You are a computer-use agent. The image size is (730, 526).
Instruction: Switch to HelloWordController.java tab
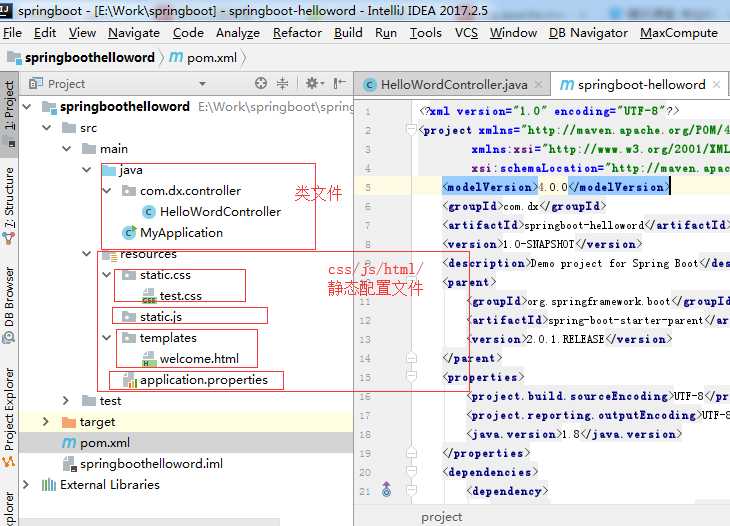coord(453,84)
